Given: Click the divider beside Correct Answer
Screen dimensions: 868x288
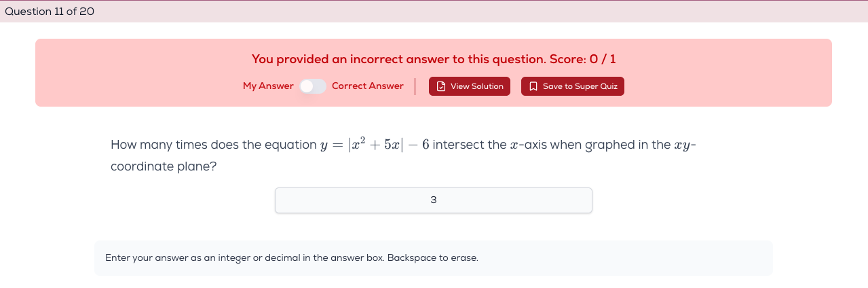Looking at the screenshot, I should pos(415,86).
